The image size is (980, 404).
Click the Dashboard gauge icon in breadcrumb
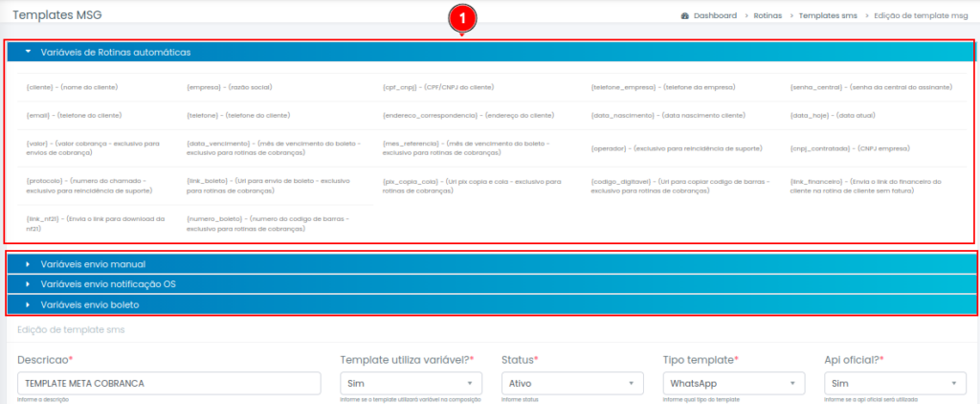[685, 16]
